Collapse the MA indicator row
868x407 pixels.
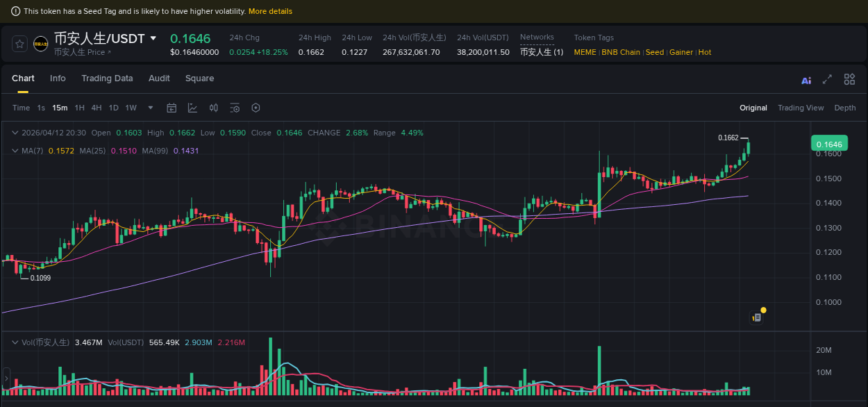click(15, 150)
